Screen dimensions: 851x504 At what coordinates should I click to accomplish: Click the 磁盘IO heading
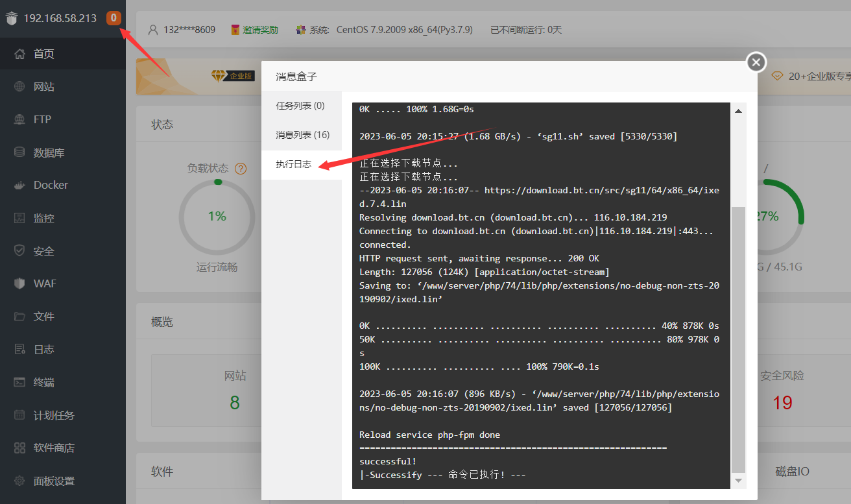pyautogui.click(x=792, y=472)
